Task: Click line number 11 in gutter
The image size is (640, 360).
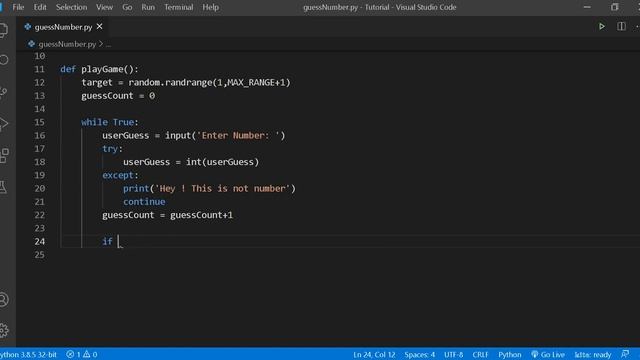Action: pos(39,69)
